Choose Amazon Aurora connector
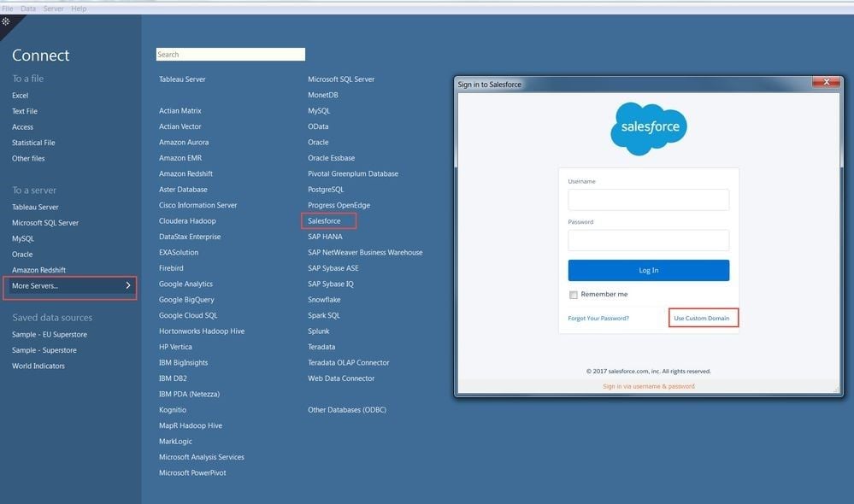This screenshot has width=854, height=504. (184, 142)
